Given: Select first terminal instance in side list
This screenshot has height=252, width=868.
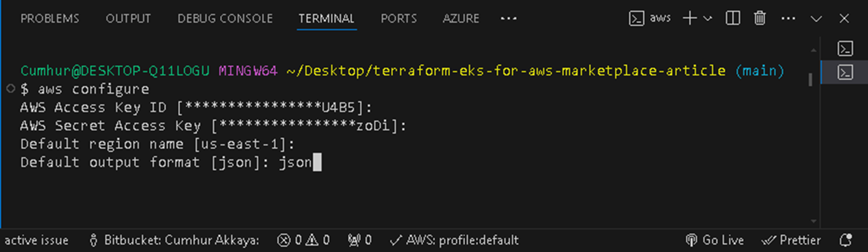Looking at the screenshot, I should (x=846, y=49).
